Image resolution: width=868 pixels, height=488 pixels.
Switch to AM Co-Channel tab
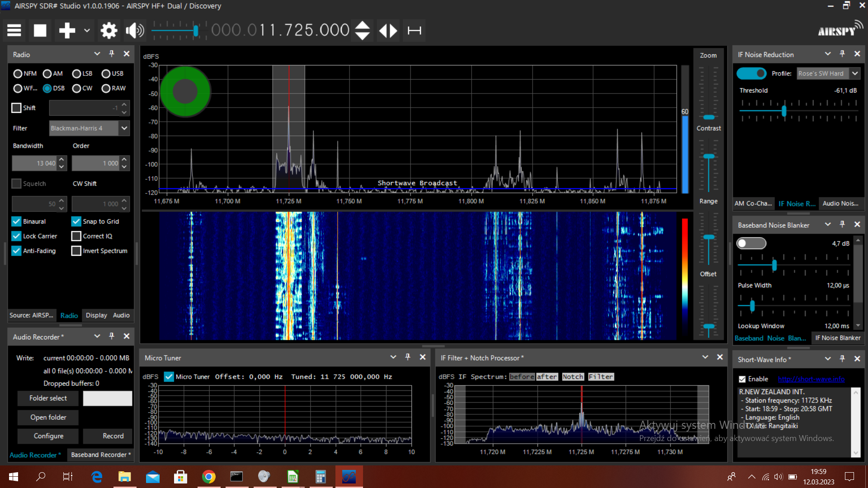coord(753,203)
